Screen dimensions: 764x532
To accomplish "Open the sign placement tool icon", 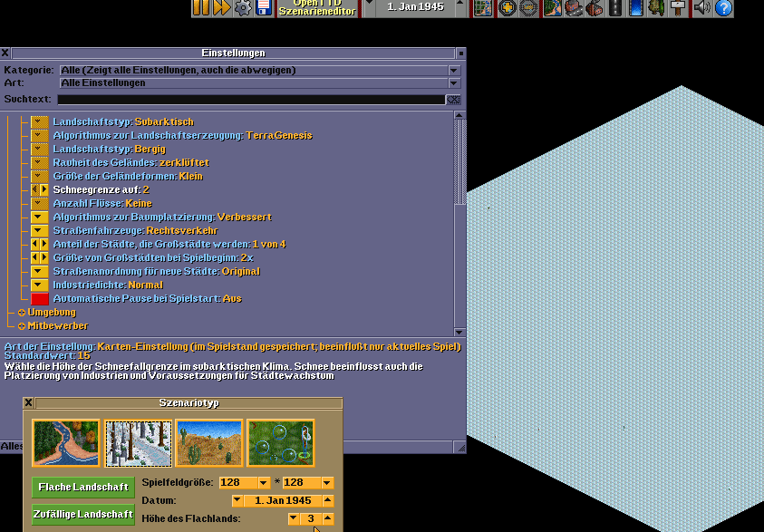I will pyautogui.click(x=678, y=8).
